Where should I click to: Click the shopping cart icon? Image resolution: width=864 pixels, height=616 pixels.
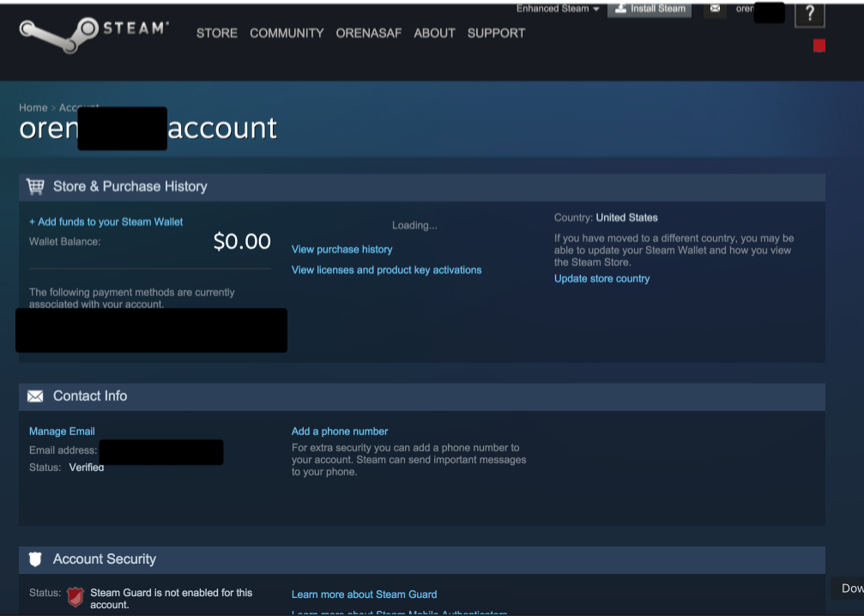pyautogui.click(x=35, y=187)
